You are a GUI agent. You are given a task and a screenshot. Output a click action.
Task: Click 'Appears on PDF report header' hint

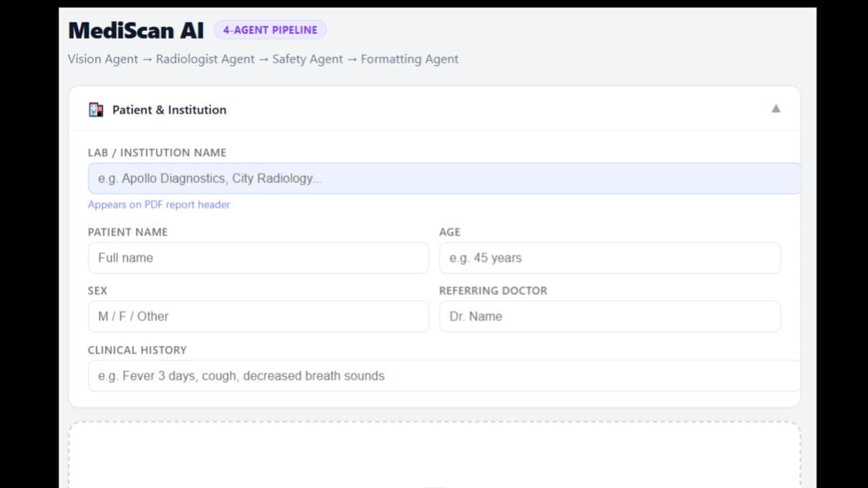coord(159,205)
